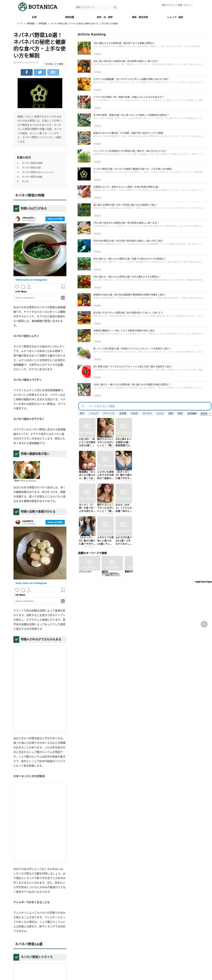The height and width of the screenshot is (980, 212).
Task: Open ranking article 3月に種まきできる野菜6選
Action: click(124, 43)
